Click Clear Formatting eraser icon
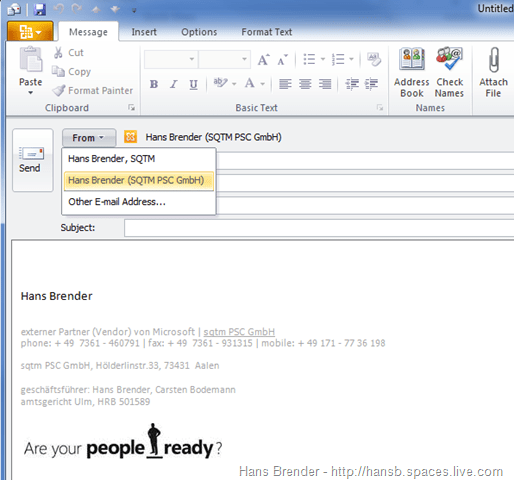 tap(374, 59)
